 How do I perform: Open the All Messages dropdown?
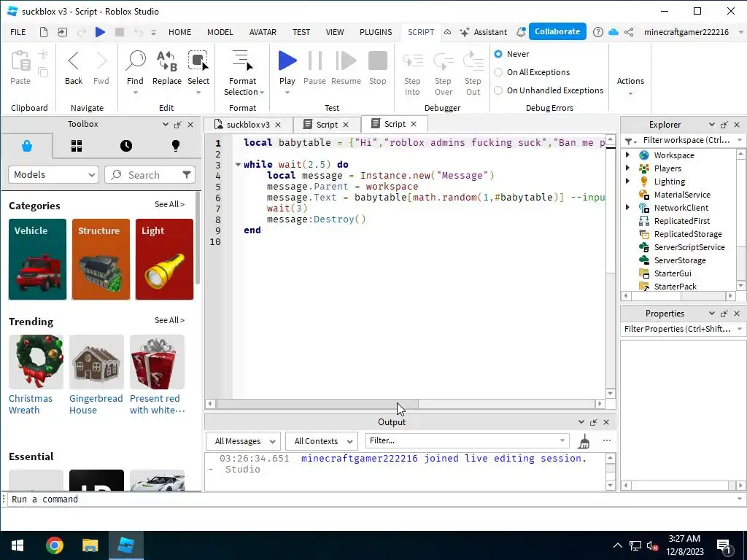(x=243, y=441)
